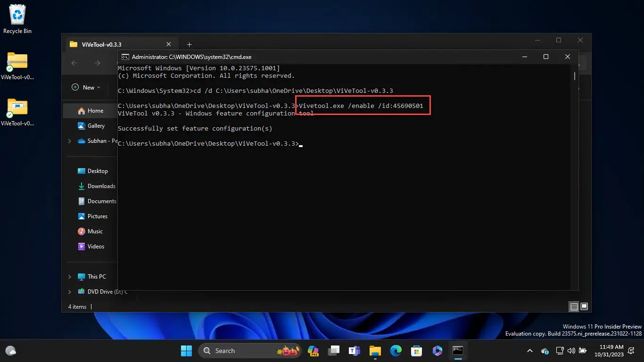Screen dimensions: 644x362
Task: Expand the This PC tree node
Action: tap(70, 277)
